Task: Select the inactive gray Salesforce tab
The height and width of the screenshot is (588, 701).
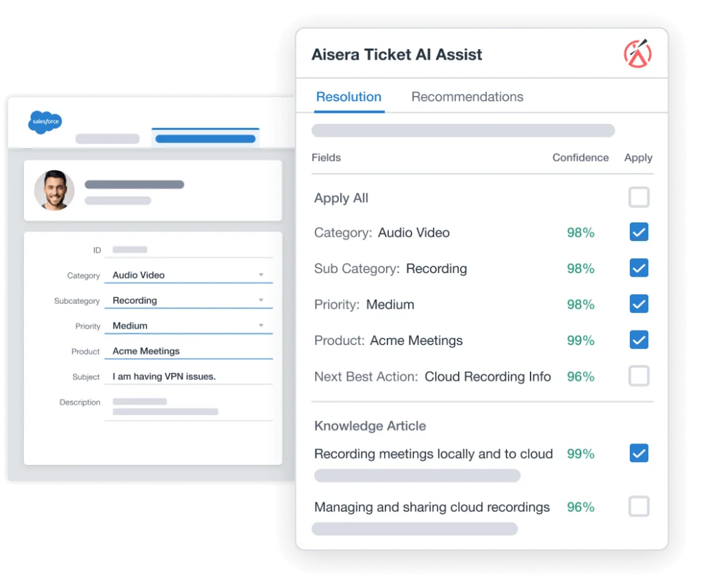Action: pyautogui.click(x=107, y=139)
